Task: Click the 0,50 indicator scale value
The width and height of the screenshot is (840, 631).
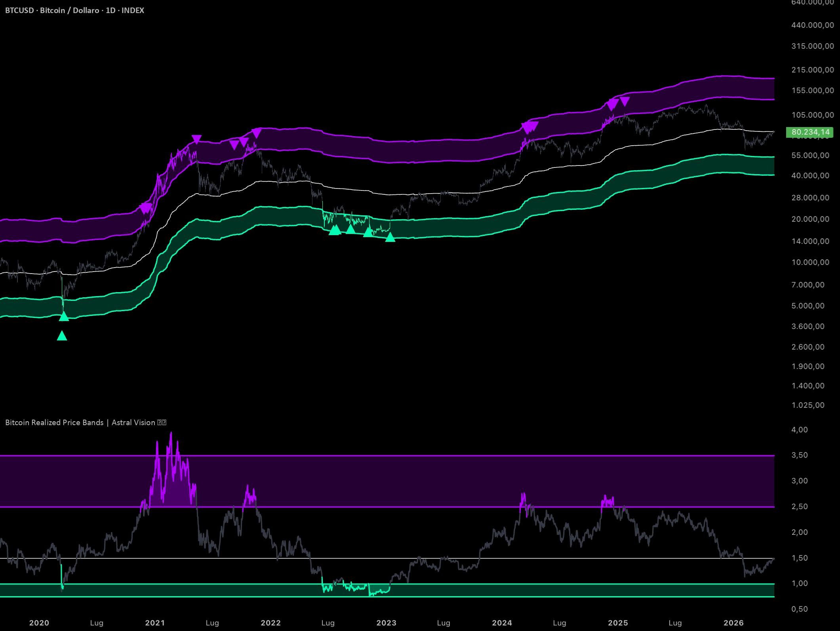Action: click(x=800, y=609)
